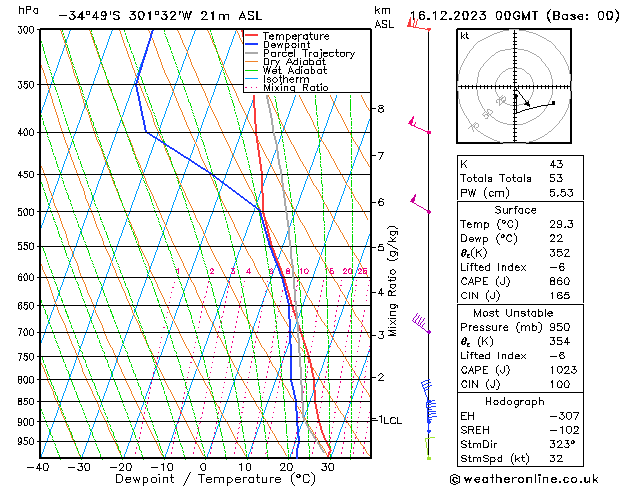Click the 'Surface' section heading
This screenshot has width=629, height=486.
[x=515, y=210]
